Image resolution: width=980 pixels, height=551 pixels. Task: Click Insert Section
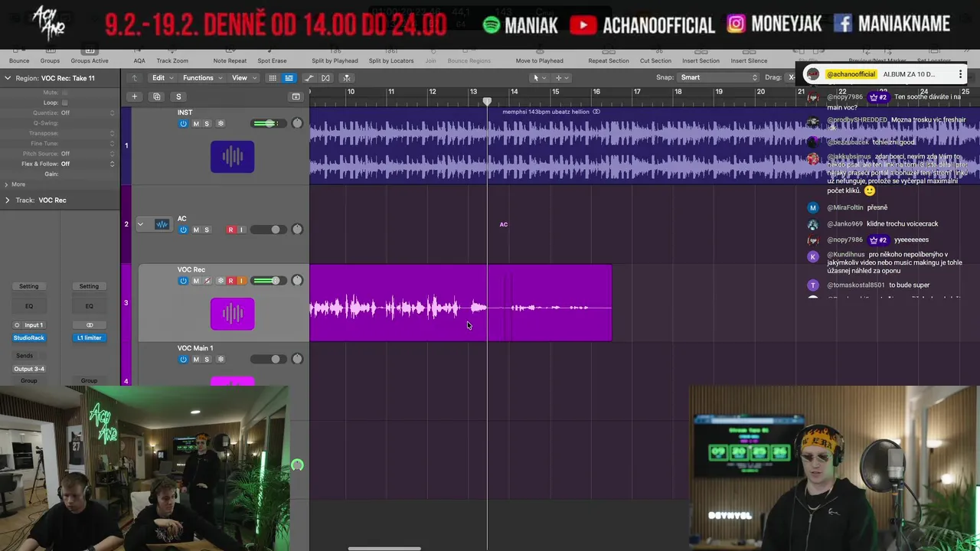(x=701, y=60)
